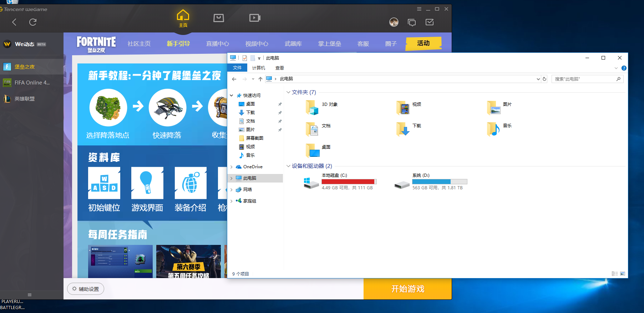
Task: Collapse the 文件夹 (7) group
Action: point(288,92)
